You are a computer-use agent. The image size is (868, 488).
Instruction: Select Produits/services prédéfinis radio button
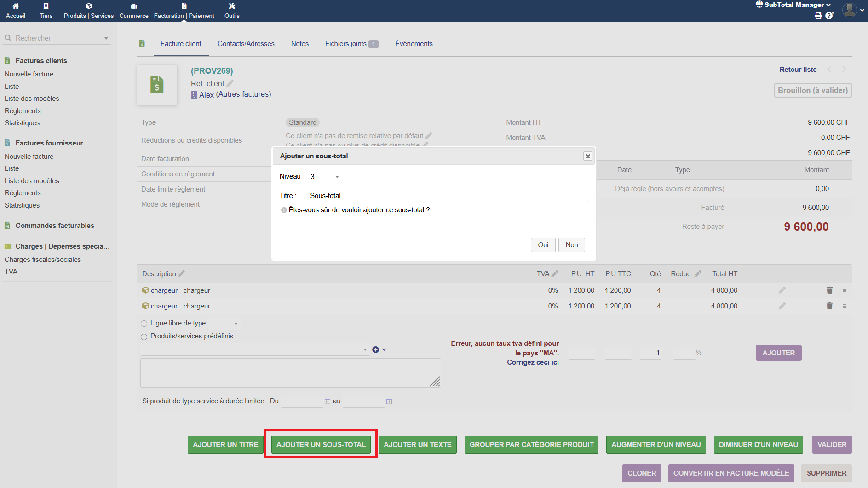click(x=144, y=337)
